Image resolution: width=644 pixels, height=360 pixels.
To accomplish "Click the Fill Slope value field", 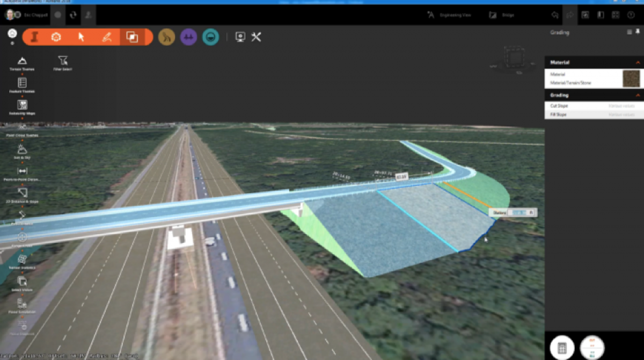I will [621, 114].
